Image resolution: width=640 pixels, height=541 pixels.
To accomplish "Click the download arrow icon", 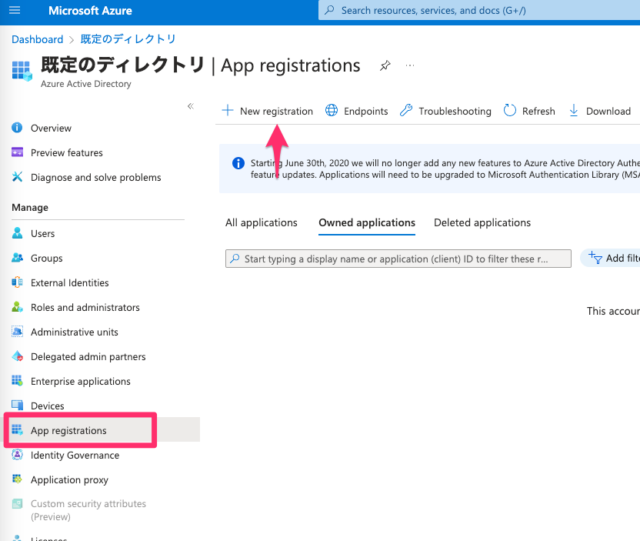I will (573, 110).
